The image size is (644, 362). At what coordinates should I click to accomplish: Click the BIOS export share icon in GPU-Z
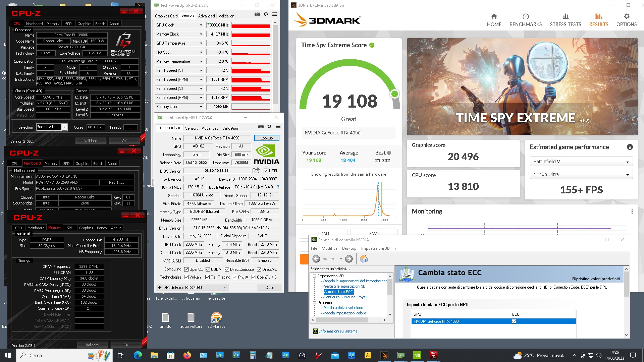tap(256, 171)
